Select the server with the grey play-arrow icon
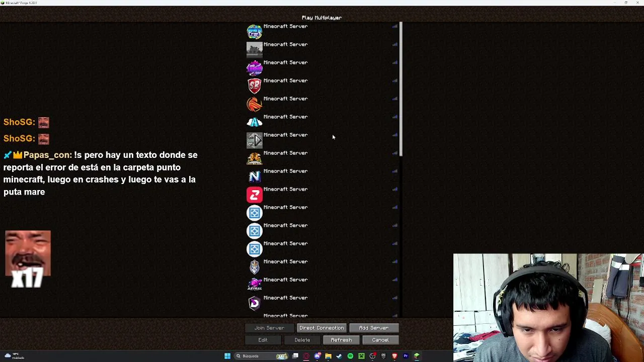The height and width of the screenshot is (362, 644). pyautogui.click(x=322, y=140)
